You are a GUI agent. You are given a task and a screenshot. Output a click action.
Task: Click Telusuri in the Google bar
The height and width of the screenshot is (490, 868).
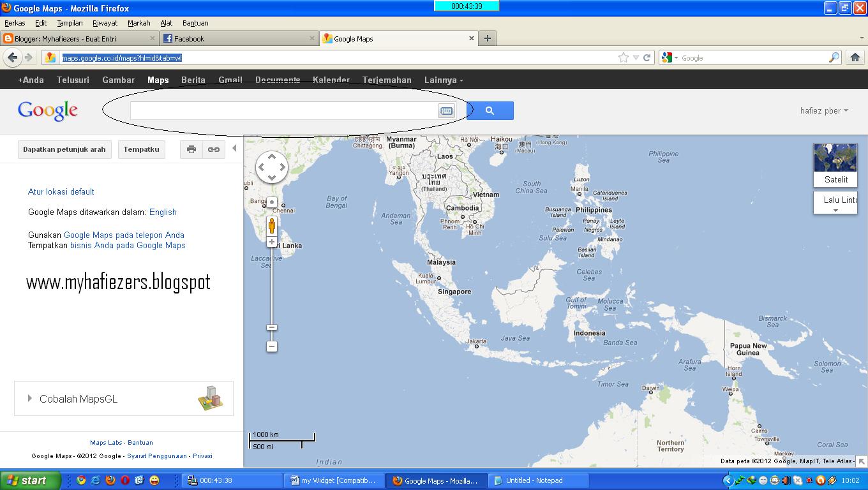[73, 80]
